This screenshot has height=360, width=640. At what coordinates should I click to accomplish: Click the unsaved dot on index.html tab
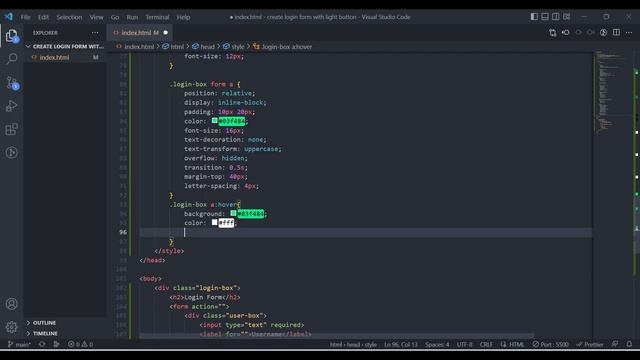165,33
